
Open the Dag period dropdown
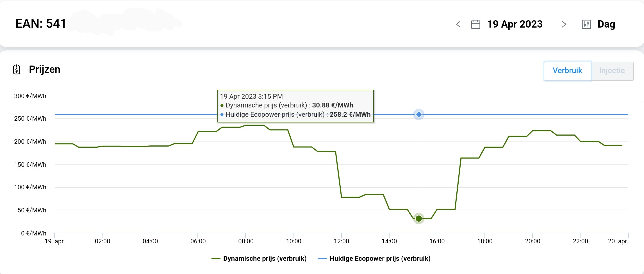606,24
